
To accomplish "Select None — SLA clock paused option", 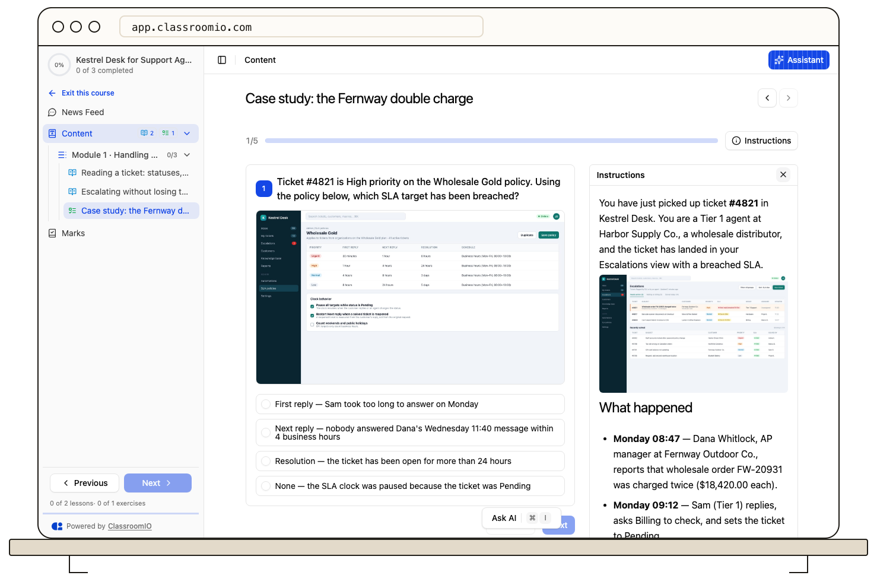I will (x=410, y=486).
